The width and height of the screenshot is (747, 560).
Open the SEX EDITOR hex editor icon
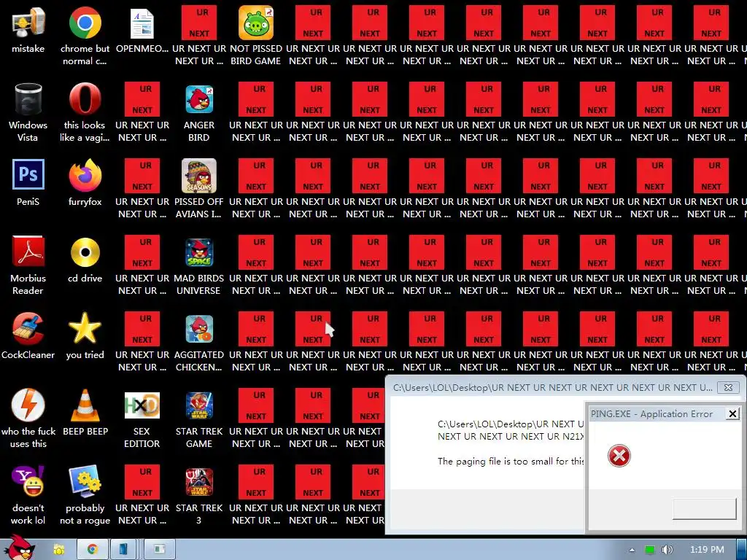coord(142,405)
